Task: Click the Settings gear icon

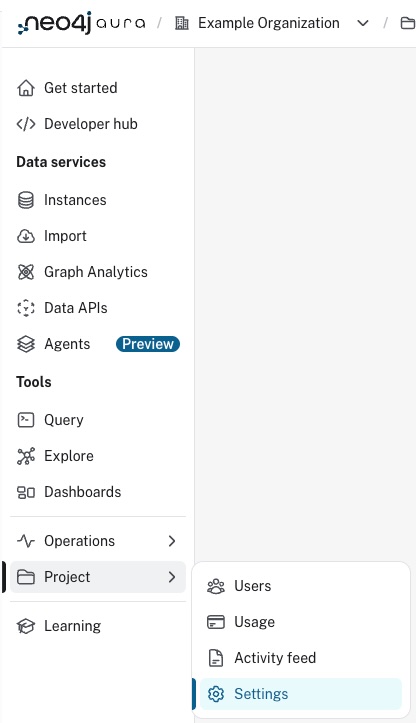Action: click(x=216, y=694)
